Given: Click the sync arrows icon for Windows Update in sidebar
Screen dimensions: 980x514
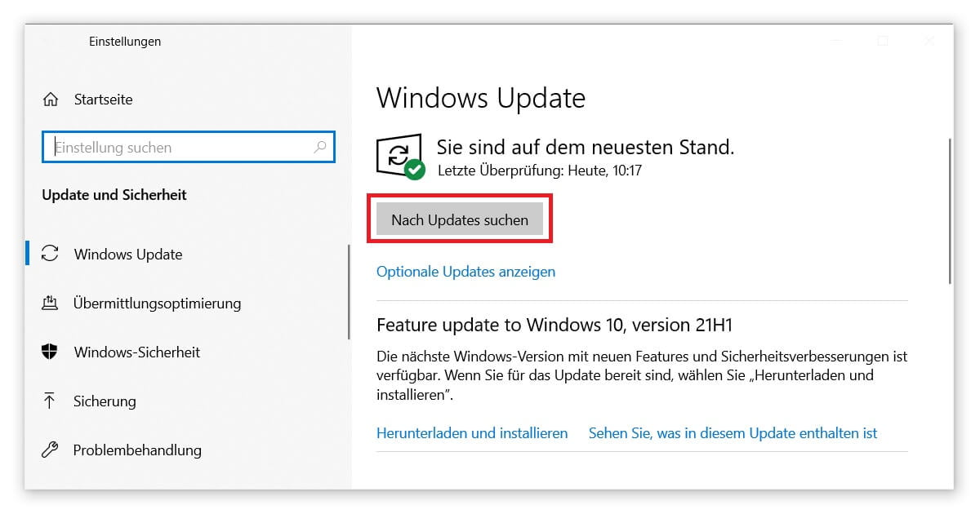Looking at the screenshot, I should point(51,254).
